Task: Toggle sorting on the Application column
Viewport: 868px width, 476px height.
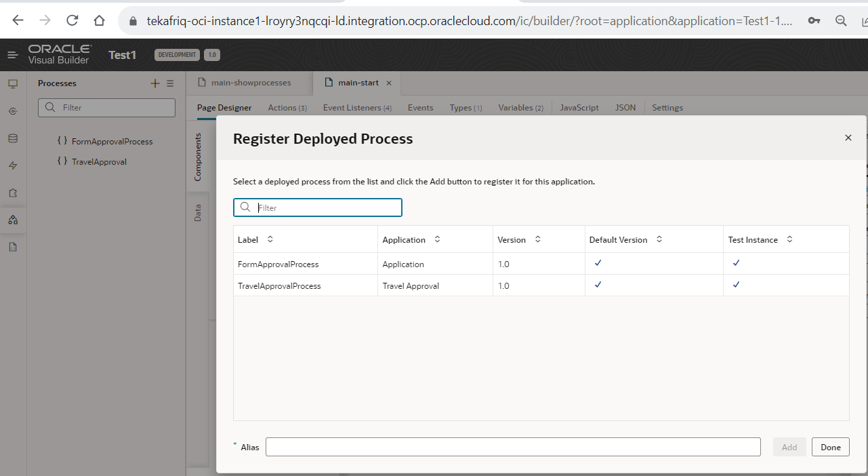Action: tap(436, 239)
